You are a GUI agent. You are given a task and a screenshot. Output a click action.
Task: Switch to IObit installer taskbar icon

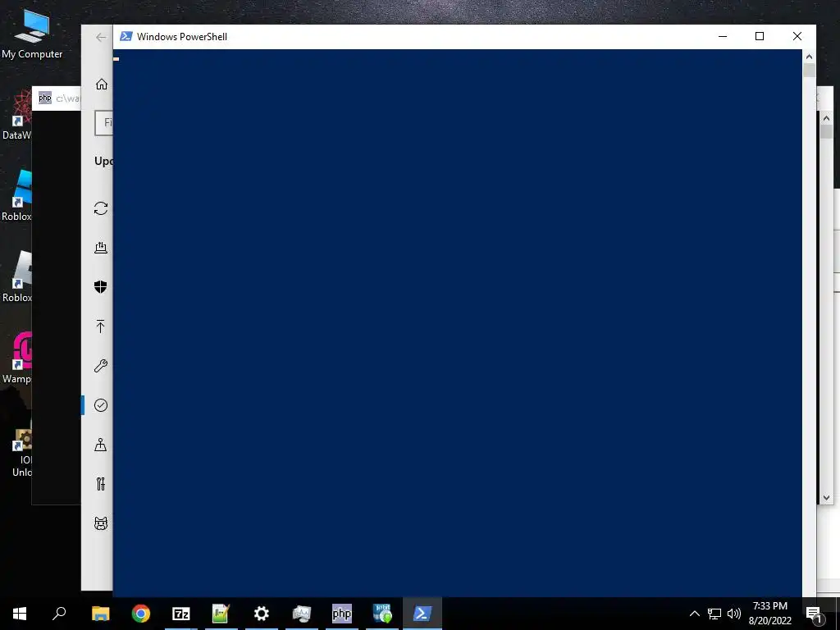tap(382, 614)
